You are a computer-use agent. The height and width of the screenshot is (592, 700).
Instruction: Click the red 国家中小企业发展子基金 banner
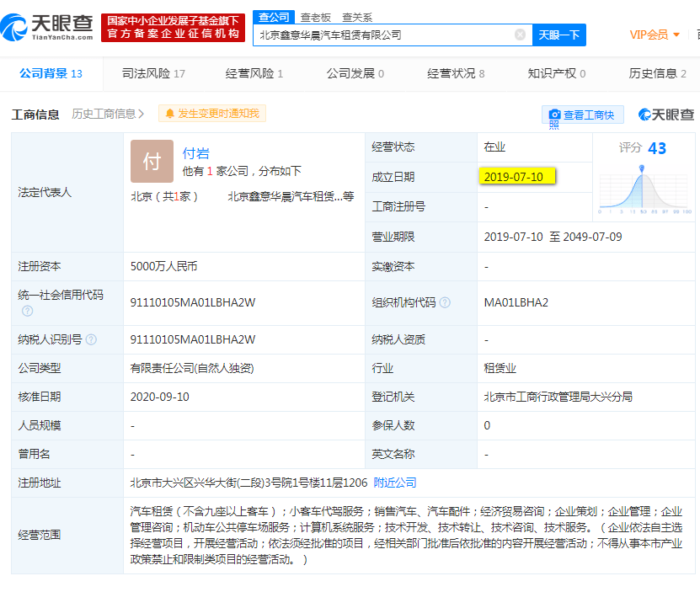click(174, 28)
